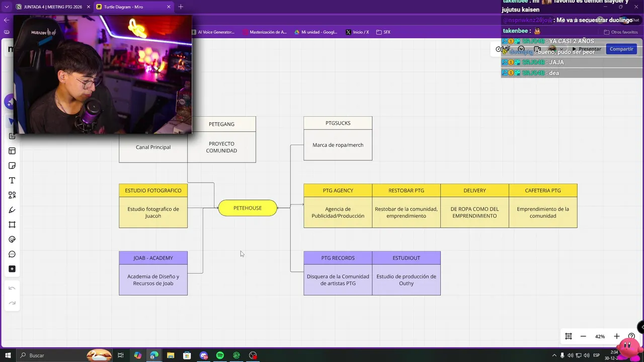Close the Turtle Diagram - Miro tab
Image resolution: width=644 pixels, height=362 pixels.
tap(169, 7)
